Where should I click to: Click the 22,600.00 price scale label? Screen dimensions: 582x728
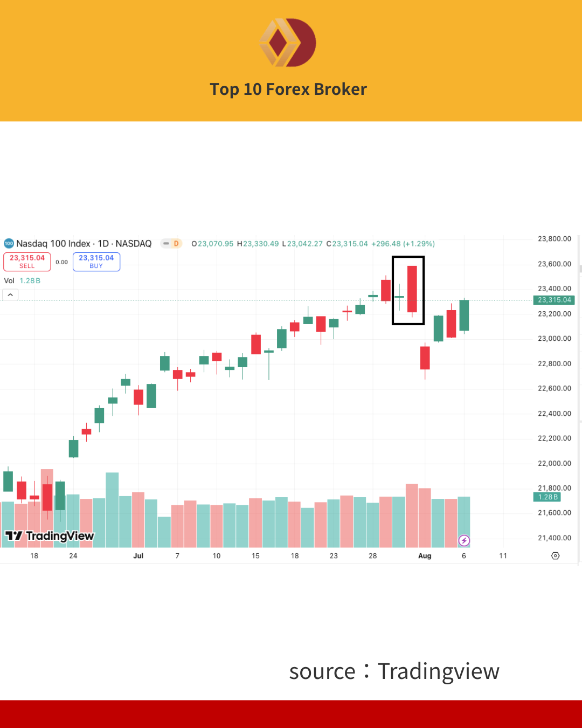click(x=555, y=388)
